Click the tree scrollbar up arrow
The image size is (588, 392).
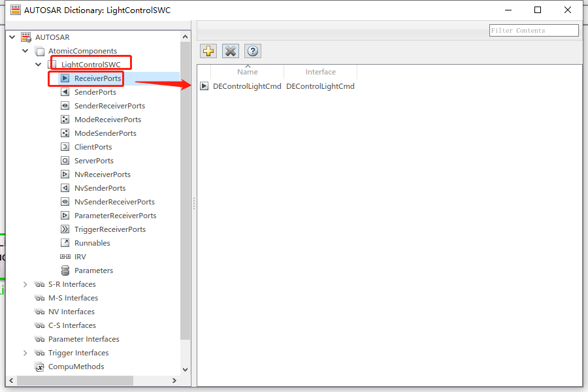pyautogui.click(x=186, y=37)
